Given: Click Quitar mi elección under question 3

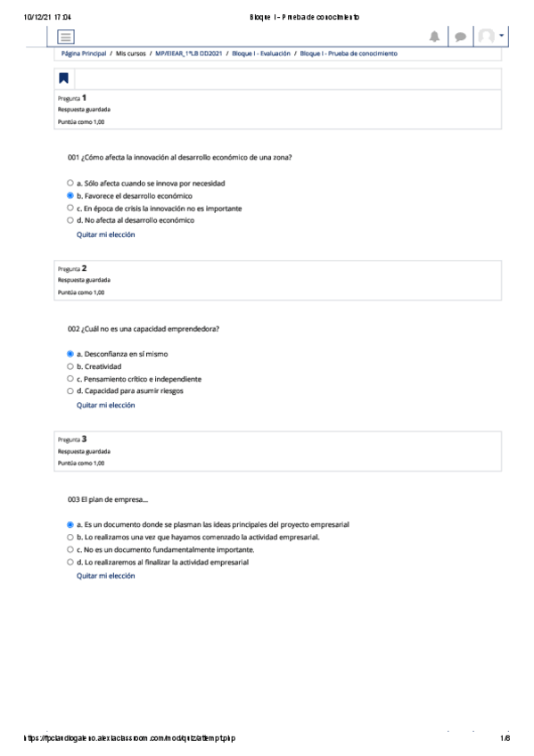Looking at the screenshot, I should (x=105, y=576).
